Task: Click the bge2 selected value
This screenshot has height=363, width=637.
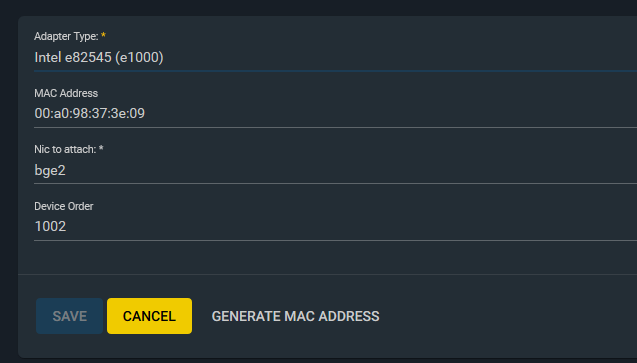Action: click(x=50, y=170)
